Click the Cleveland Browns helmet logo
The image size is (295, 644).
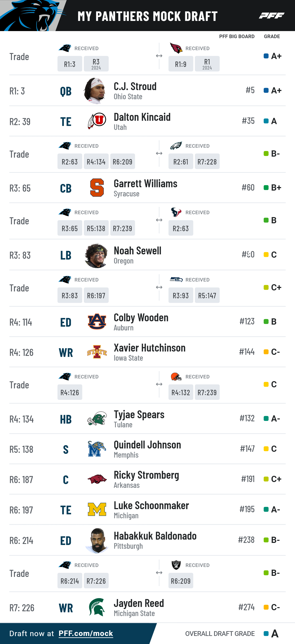tap(176, 376)
